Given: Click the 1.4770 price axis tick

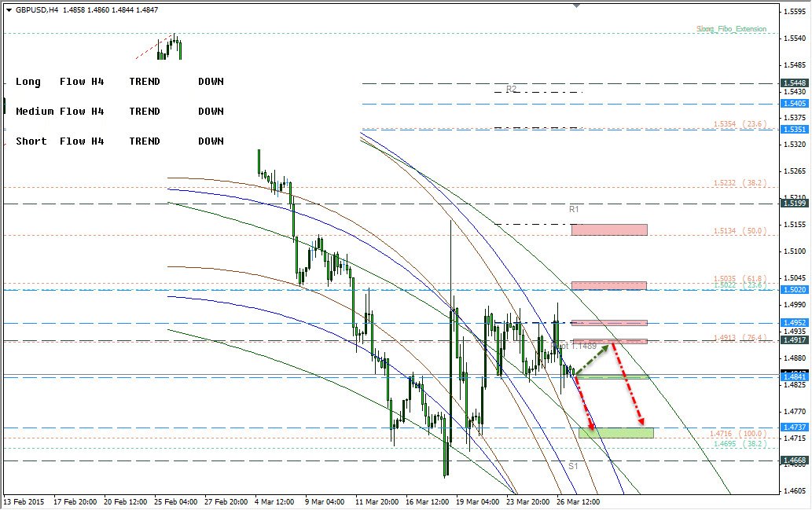Looking at the screenshot, I should [x=795, y=412].
